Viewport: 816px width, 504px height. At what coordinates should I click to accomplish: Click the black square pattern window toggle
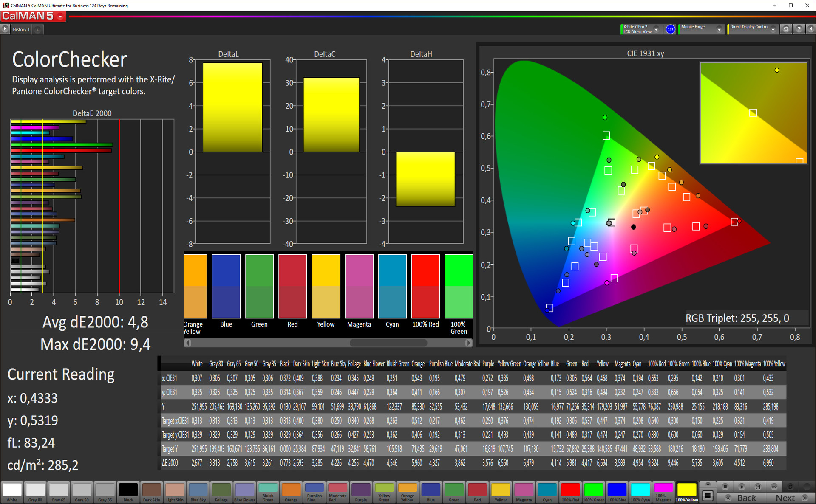pyautogui.click(x=708, y=496)
